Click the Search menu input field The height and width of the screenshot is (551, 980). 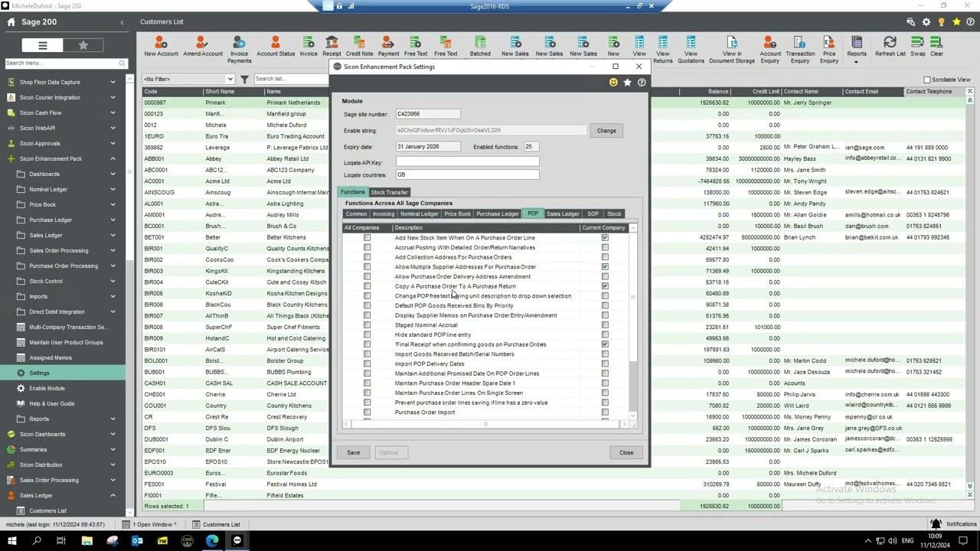(61, 63)
